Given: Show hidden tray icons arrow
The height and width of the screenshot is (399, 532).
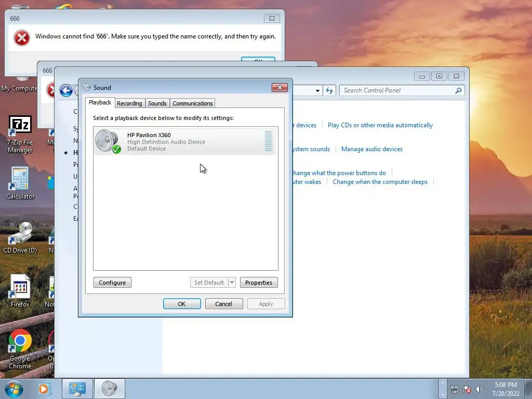Looking at the screenshot, I should tap(443, 389).
